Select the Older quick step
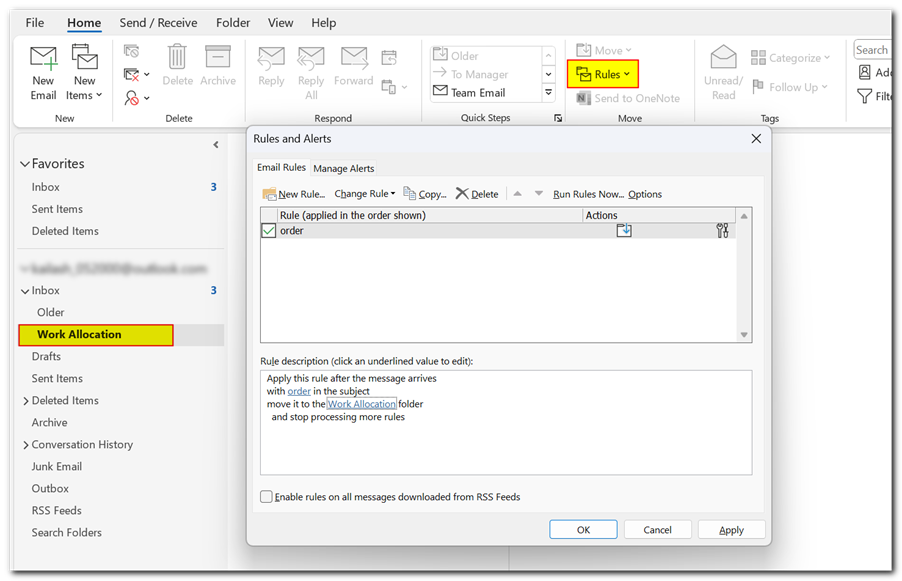The height and width of the screenshot is (581, 902). tap(464, 56)
